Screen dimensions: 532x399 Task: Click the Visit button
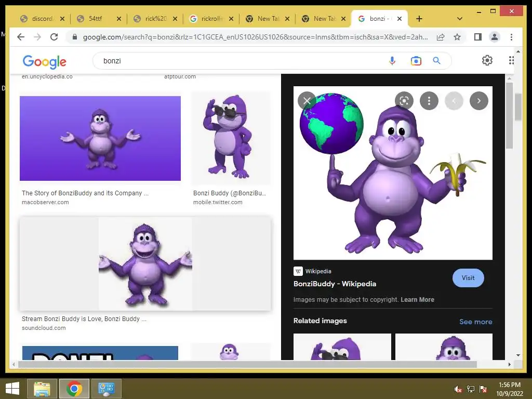pos(468,278)
